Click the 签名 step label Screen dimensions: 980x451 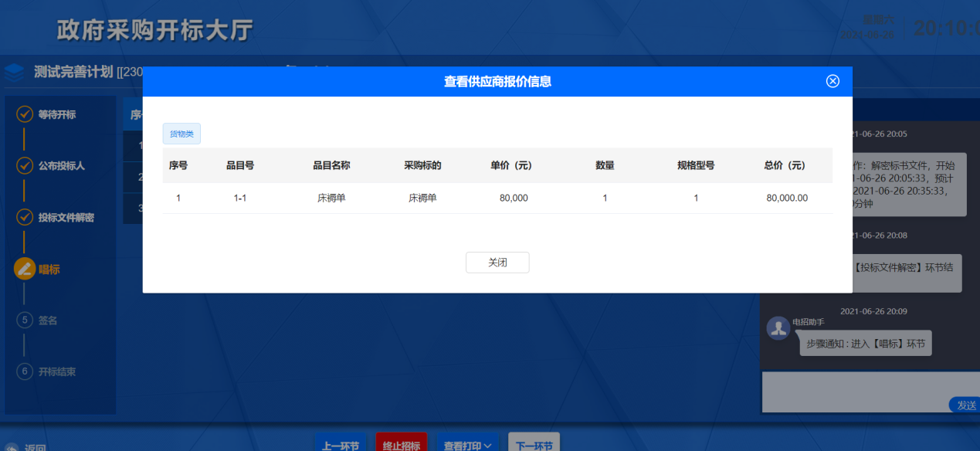click(x=48, y=320)
